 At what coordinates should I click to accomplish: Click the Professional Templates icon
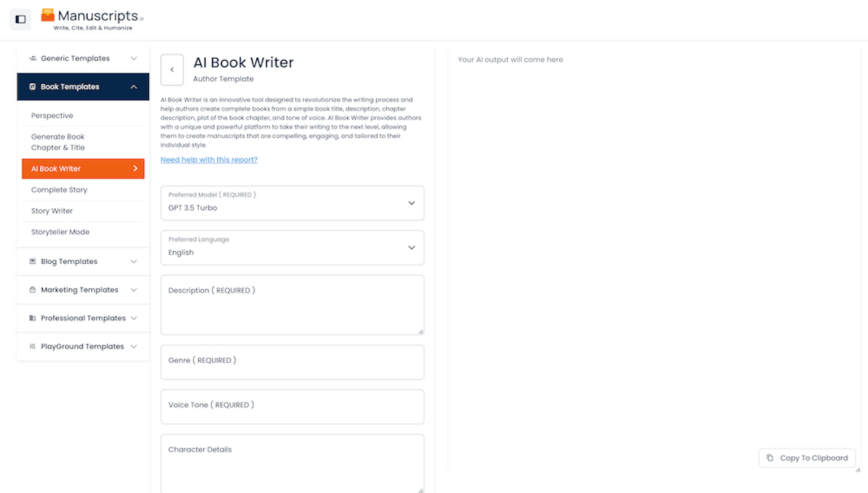coord(33,318)
